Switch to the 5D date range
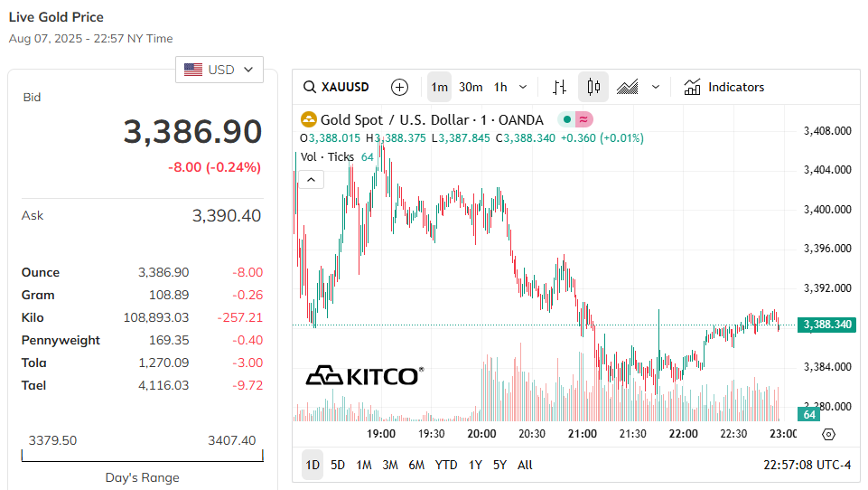The width and height of the screenshot is (868, 490). point(338,465)
